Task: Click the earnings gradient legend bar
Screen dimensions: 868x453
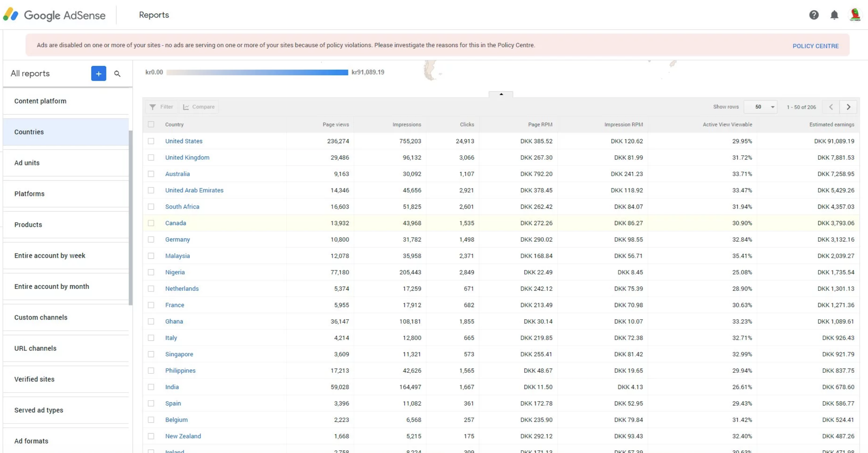Action: click(x=257, y=72)
